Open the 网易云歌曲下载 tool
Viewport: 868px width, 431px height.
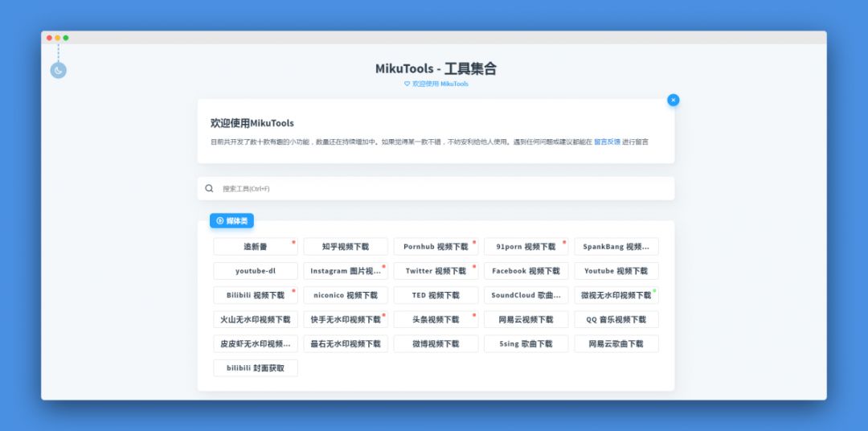tap(616, 343)
